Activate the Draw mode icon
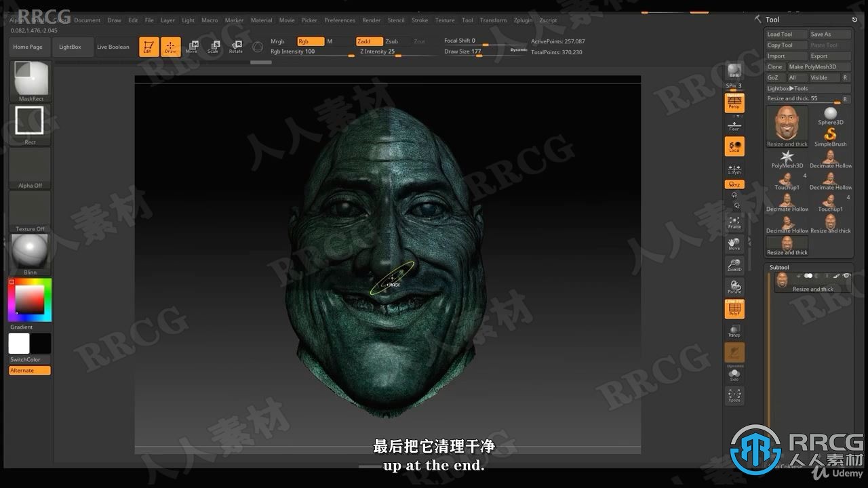The height and width of the screenshot is (488, 868). (x=171, y=47)
